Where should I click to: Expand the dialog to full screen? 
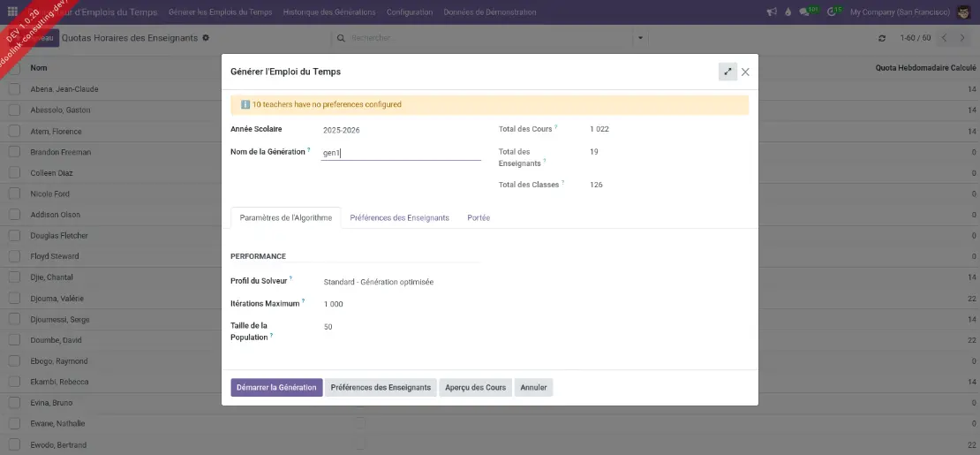tap(727, 72)
